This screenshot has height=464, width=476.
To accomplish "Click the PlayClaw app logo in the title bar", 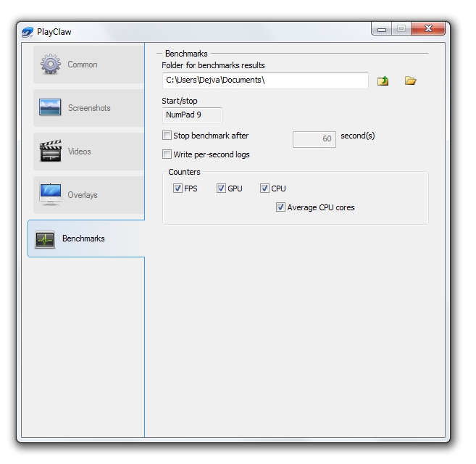I will pyautogui.click(x=28, y=32).
